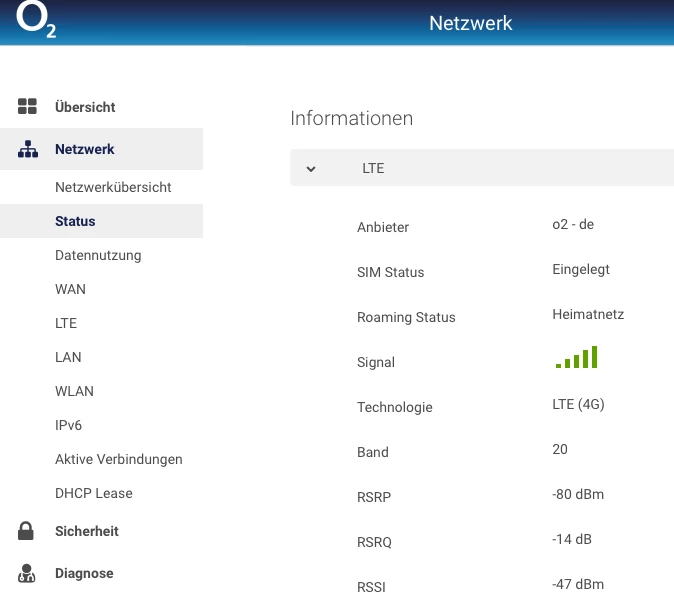Show Aktive Verbindungen page
Image resolution: width=674 pixels, height=605 pixels.
coord(118,459)
